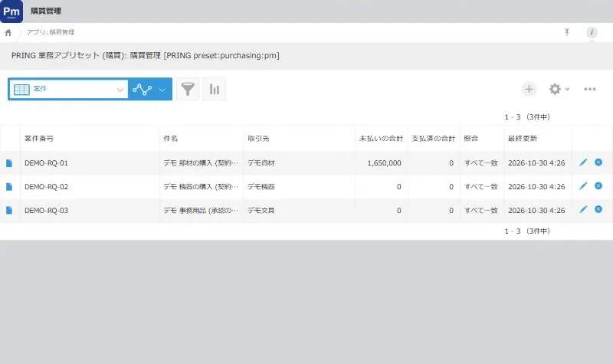The image size is (613, 364).
Task: Select the DEMO-RQ-02 cell
Action: [x=90, y=187]
